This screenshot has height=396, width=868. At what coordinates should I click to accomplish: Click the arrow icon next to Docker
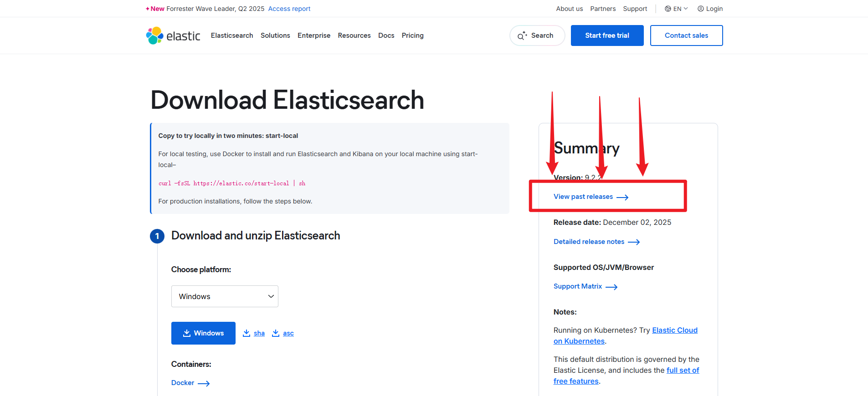click(204, 383)
